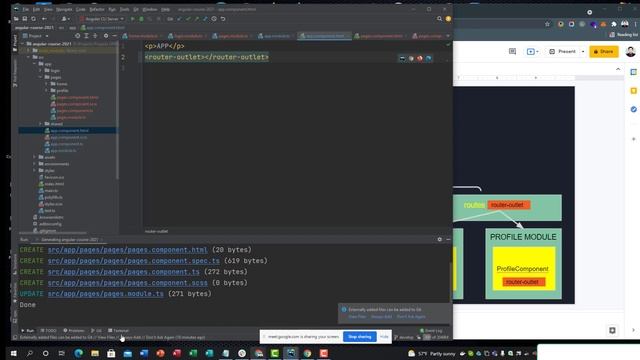Click the Share button in Google Slides
640x360 pixels.
pyautogui.click(x=604, y=52)
